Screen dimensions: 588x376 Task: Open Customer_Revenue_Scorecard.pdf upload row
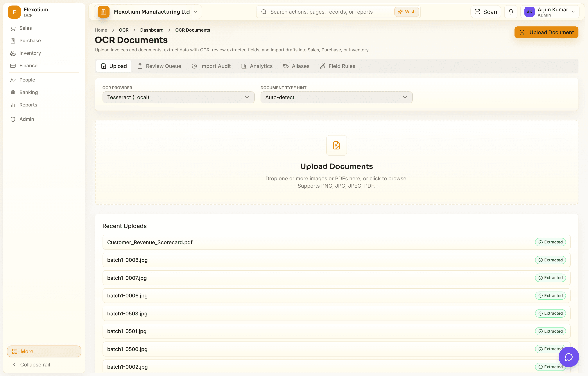(x=336, y=242)
